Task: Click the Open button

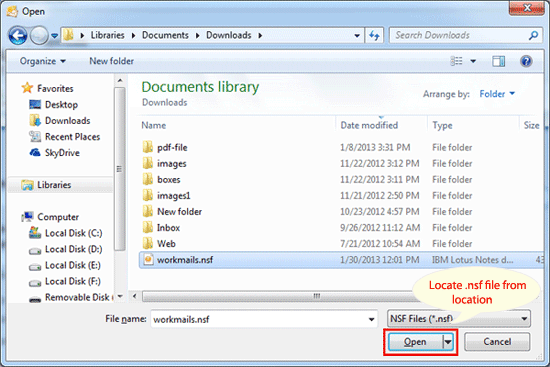Action: coord(415,341)
